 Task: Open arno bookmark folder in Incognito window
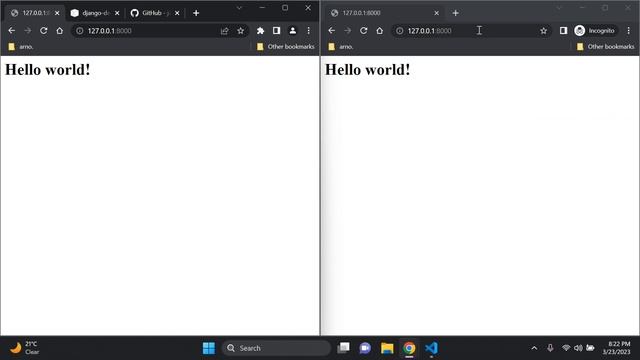pyautogui.click(x=341, y=47)
